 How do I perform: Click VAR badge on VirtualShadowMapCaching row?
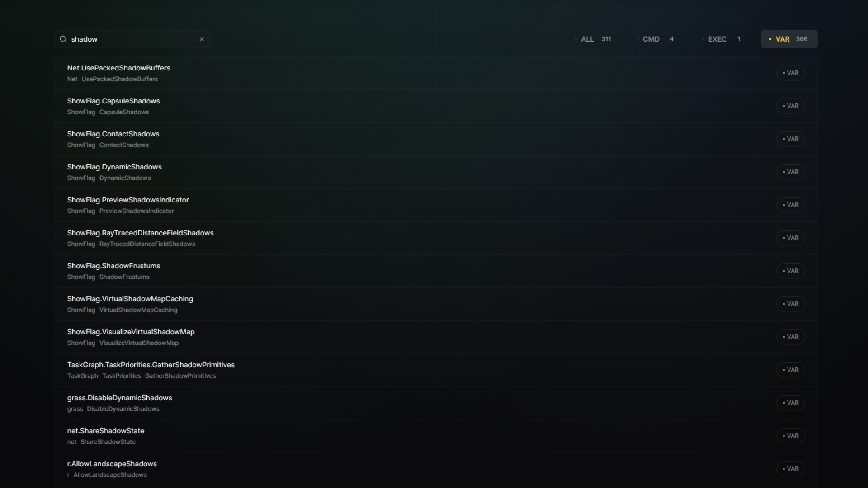(790, 304)
